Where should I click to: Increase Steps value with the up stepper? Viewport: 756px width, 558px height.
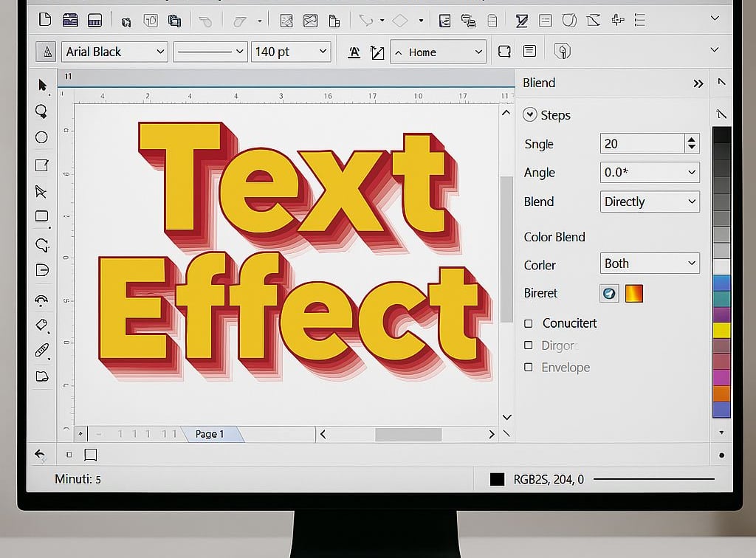coord(692,139)
